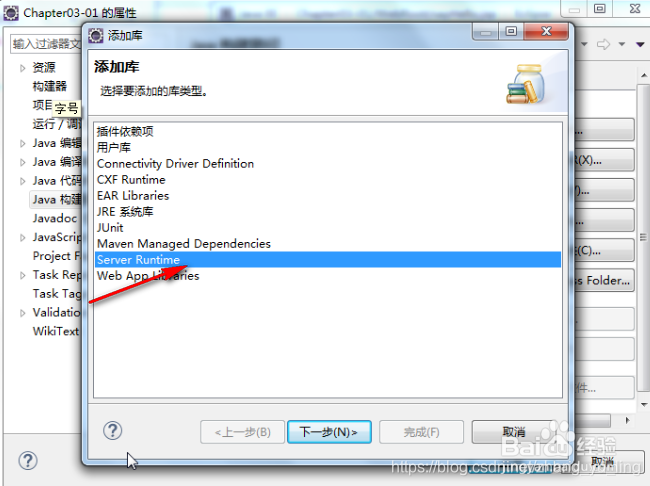650x486 pixels.
Task: Click the help icon in Add Library dialog
Action: [x=112, y=431]
